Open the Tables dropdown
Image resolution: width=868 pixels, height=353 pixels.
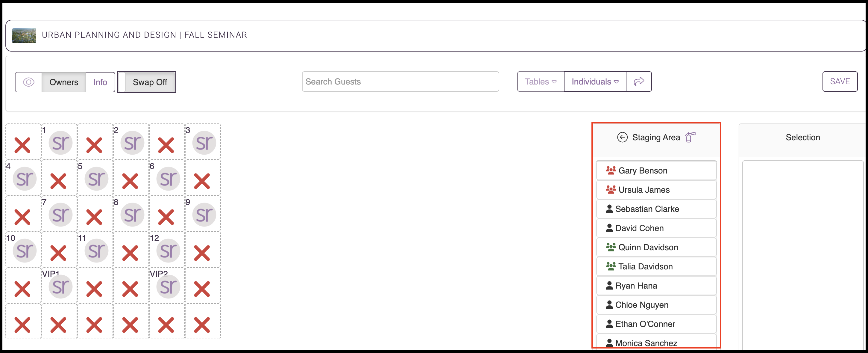[541, 82]
